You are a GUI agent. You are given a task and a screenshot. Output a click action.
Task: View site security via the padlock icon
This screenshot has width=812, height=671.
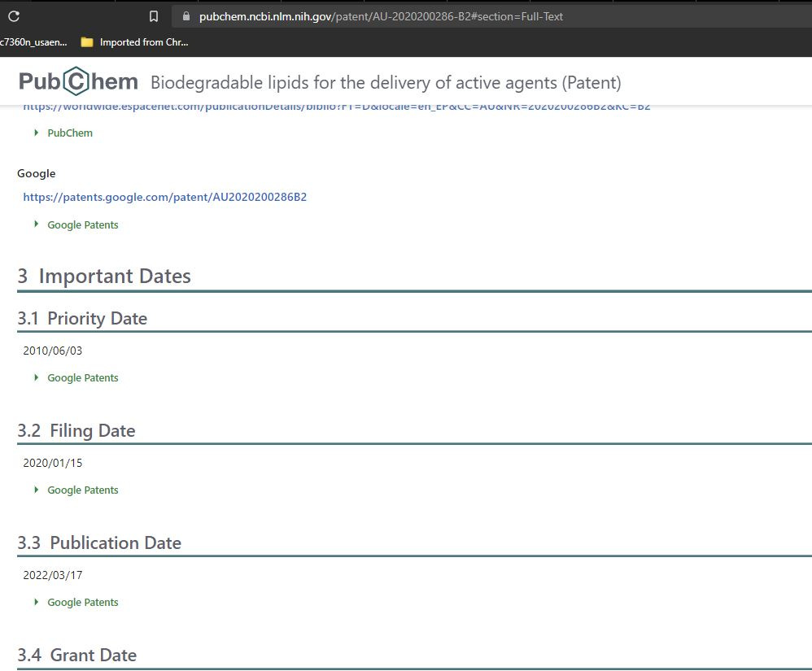(x=186, y=16)
